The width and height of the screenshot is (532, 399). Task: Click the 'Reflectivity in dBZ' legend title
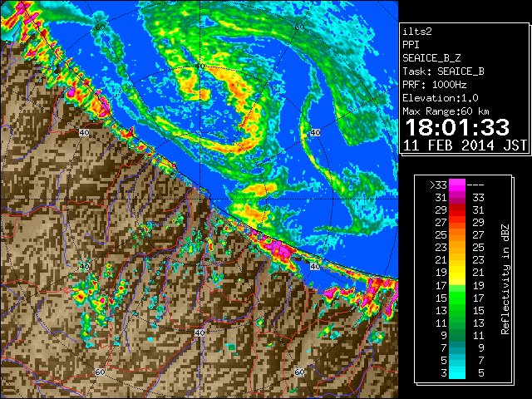click(x=505, y=279)
